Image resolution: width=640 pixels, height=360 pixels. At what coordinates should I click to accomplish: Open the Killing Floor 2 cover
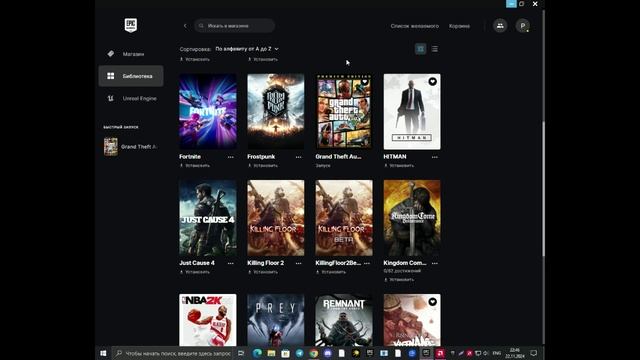(276, 218)
